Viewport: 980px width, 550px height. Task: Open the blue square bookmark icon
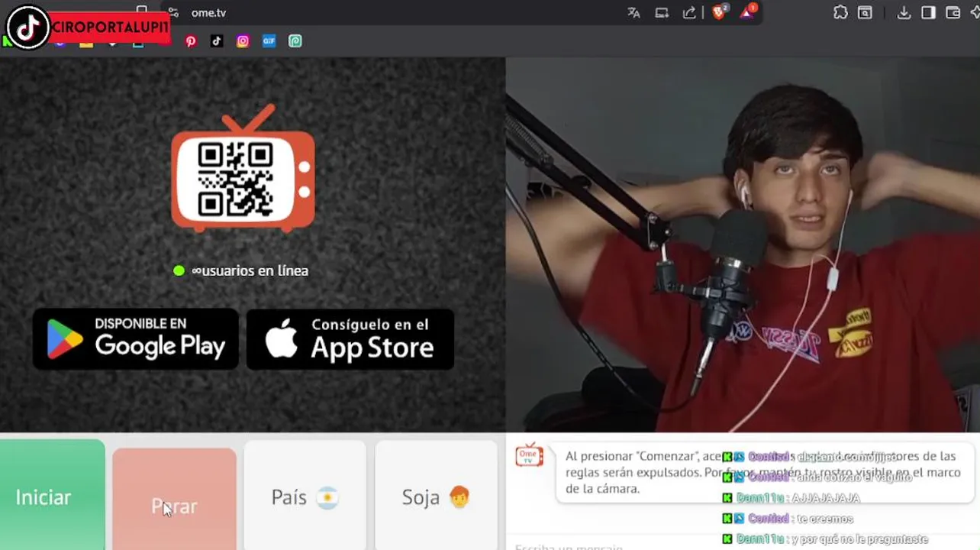click(269, 41)
